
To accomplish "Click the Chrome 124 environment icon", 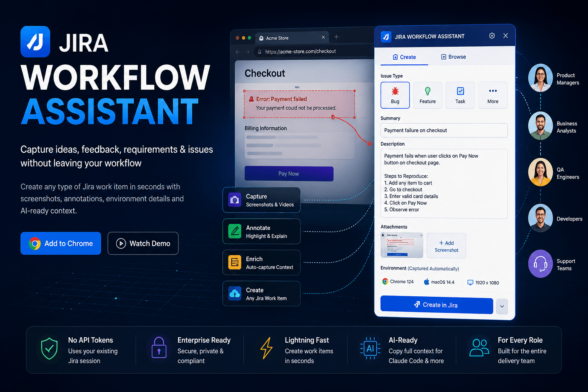I will tap(385, 281).
